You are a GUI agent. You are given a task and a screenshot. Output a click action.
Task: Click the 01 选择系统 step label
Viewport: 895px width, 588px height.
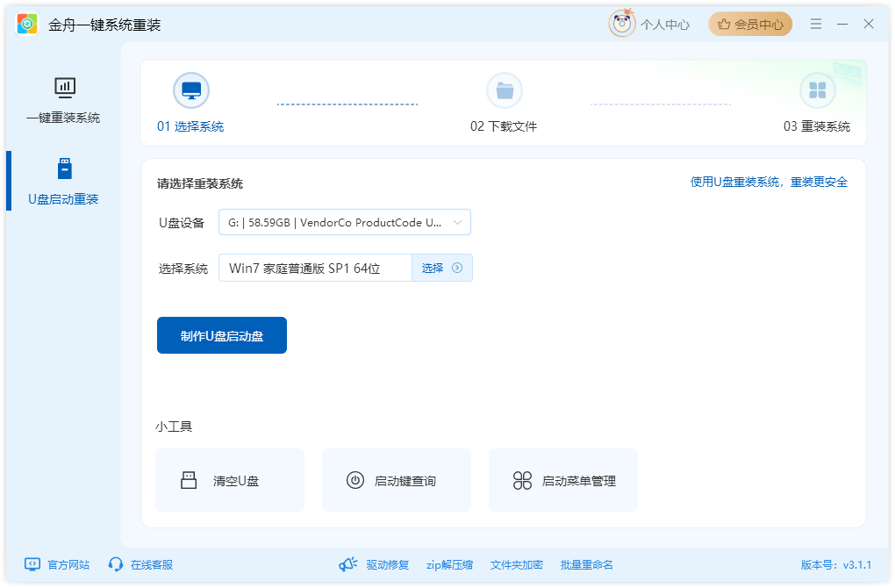pyautogui.click(x=190, y=126)
